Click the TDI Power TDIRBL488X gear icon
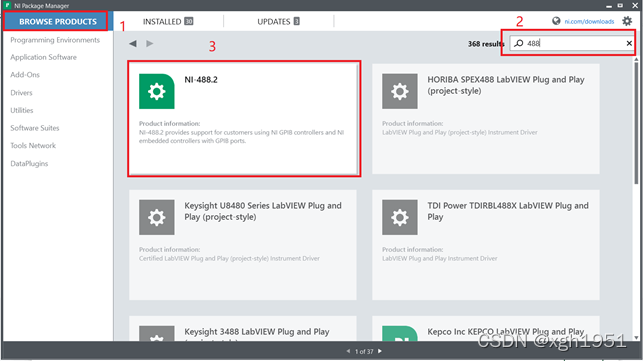643x361 pixels. pos(400,217)
